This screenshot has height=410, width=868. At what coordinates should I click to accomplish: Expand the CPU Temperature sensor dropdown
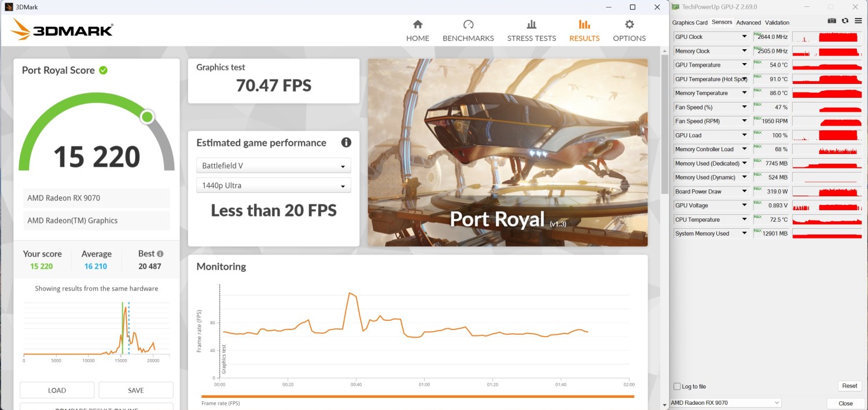point(745,219)
